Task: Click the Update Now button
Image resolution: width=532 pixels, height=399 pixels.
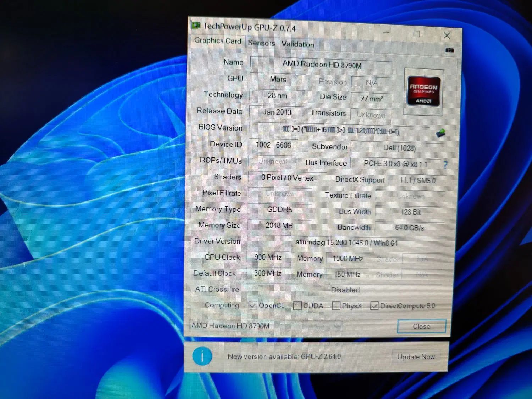Action: coord(416,357)
